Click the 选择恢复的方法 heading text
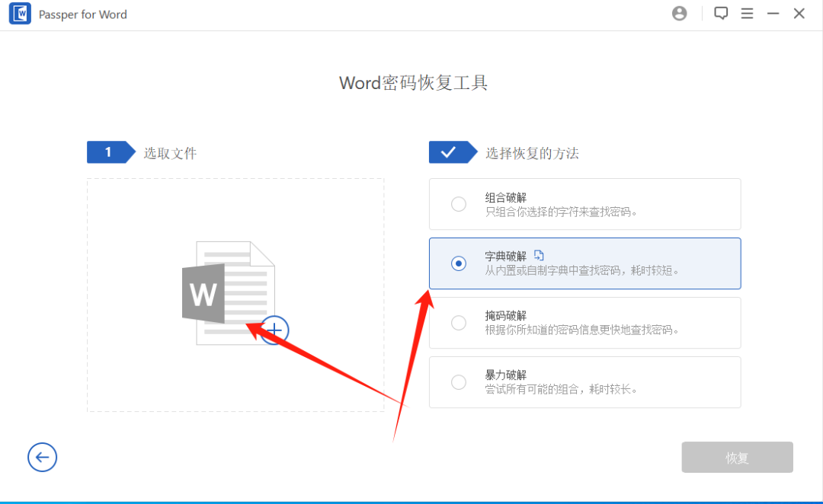 tap(532, 153)
